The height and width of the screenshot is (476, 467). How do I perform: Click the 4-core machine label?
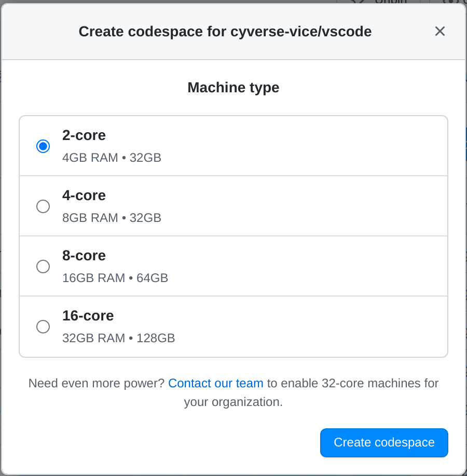click(84, 195)
